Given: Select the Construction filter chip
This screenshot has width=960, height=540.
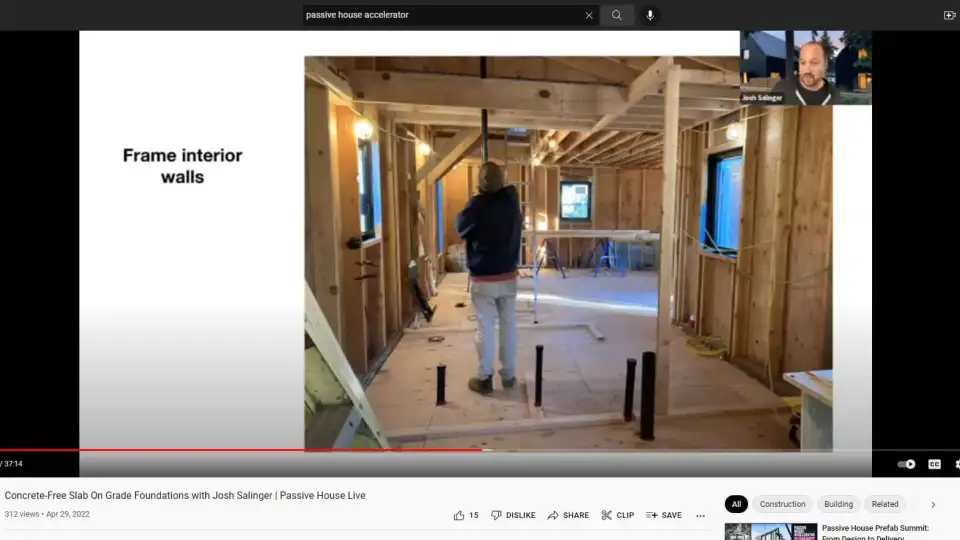Looking at the screenshot, I should [x=782, y=504].
